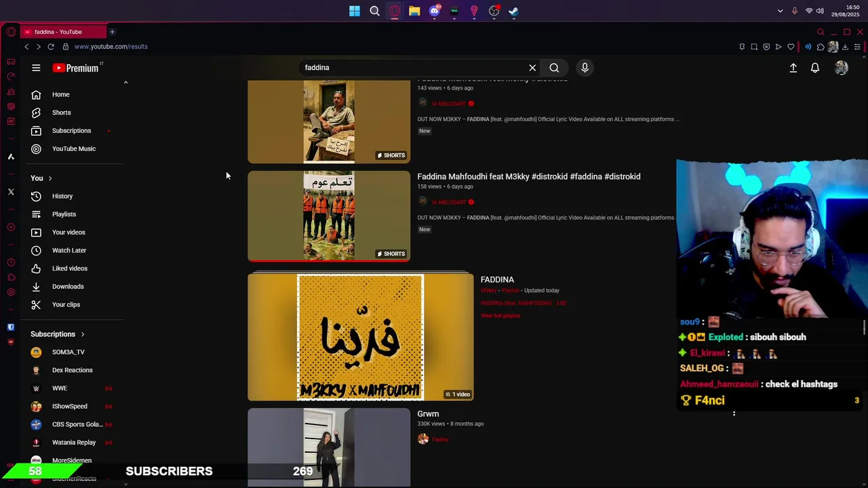Open Windows taskbar search
The height and width of the screenshot is (488, 868).
click(x=374, y=11)
